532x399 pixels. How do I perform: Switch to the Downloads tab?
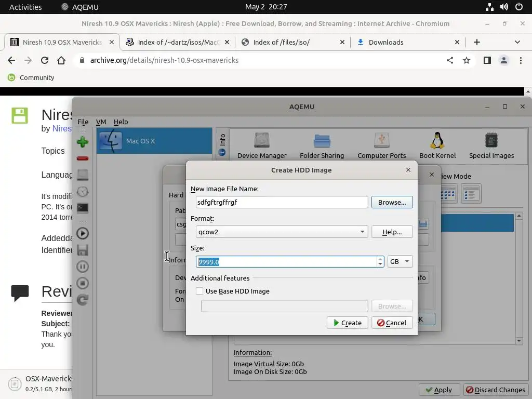[x=408, y=42]
